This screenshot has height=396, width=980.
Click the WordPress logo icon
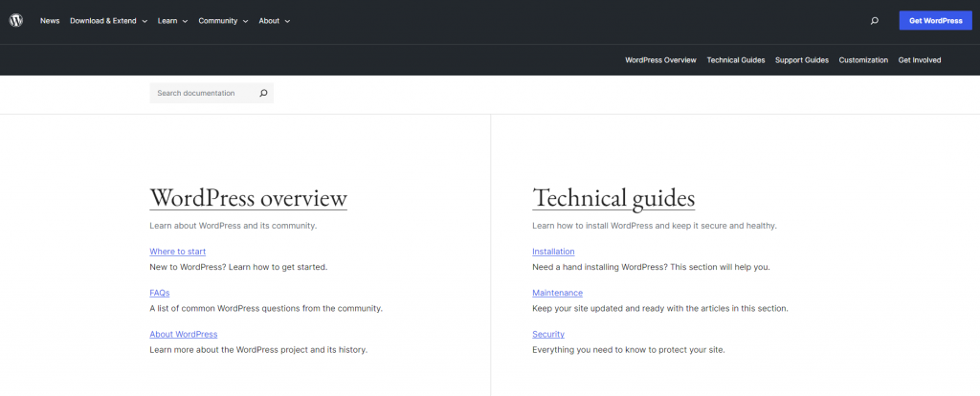[x=16, y=20]
